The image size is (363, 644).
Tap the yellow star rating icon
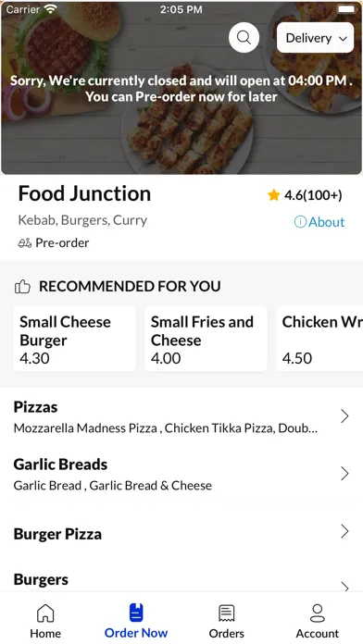point(273,195)
